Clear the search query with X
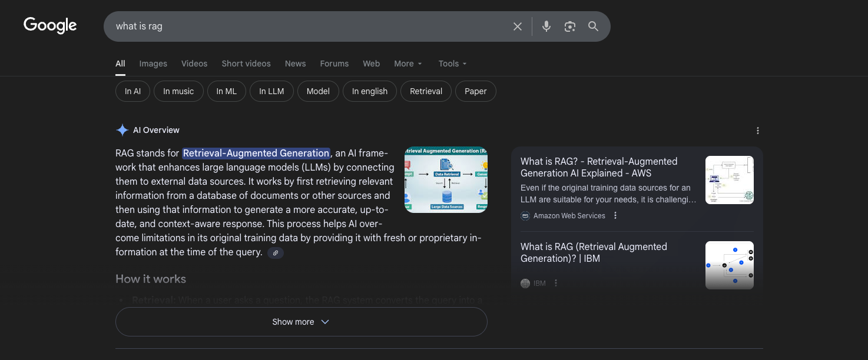The height and width of the screenshot is (360, 868). [x=518, y=26]
